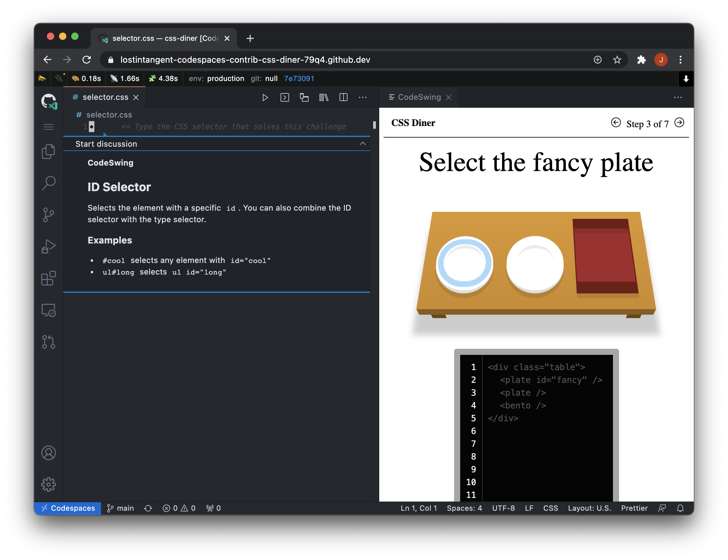
Task: Switch to the selector.css editor tab
Action: 105,97
